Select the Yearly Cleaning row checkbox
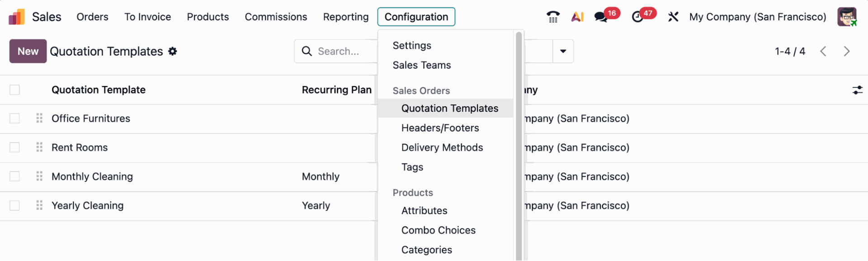This screenshot has height=261, width=868. 15,206
